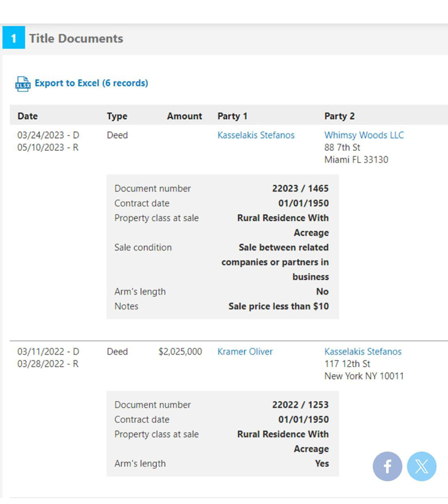This screenshot has height=504, width=448.
Task: Open Kasselakis Stefanos under Party 1
Action: click(256, 135)
